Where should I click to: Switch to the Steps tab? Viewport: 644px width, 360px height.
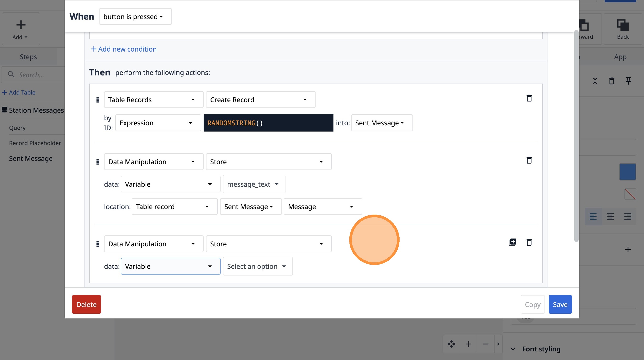[x=28, y=57]
